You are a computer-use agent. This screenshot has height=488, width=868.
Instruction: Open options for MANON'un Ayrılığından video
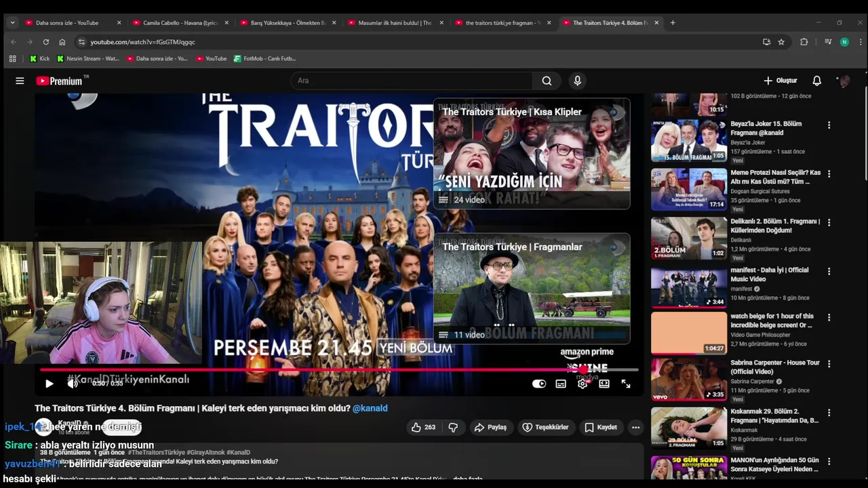829,462
